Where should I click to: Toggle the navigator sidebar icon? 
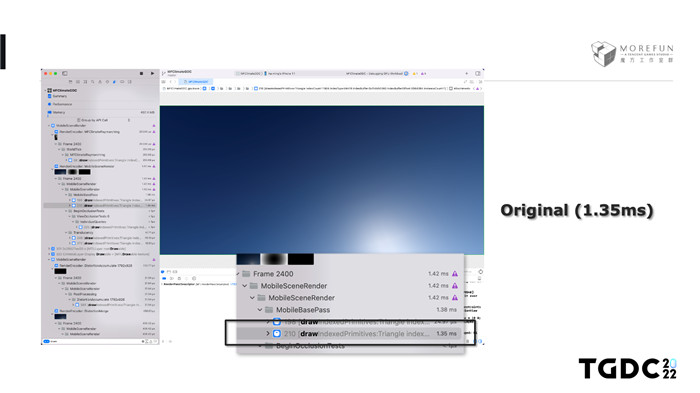[65, 73]
